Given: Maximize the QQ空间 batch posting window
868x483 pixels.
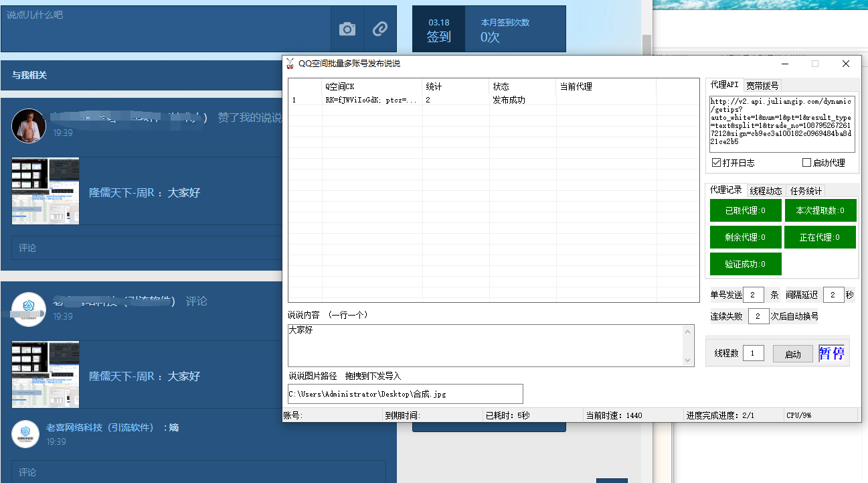Looking at the screenshot, I should point(815,64).
